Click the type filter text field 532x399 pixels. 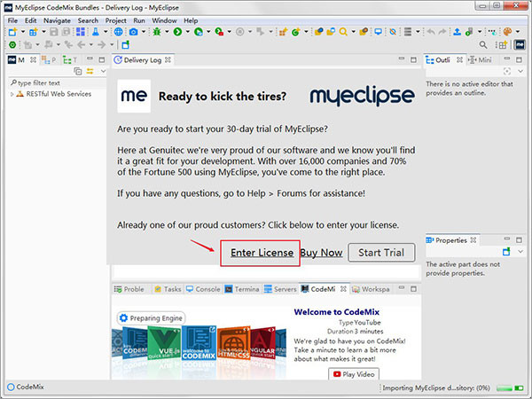click(53, 82)
